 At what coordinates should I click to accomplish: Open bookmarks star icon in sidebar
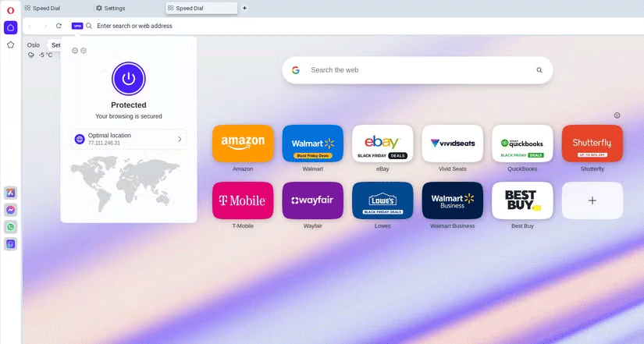pos(10,44)
